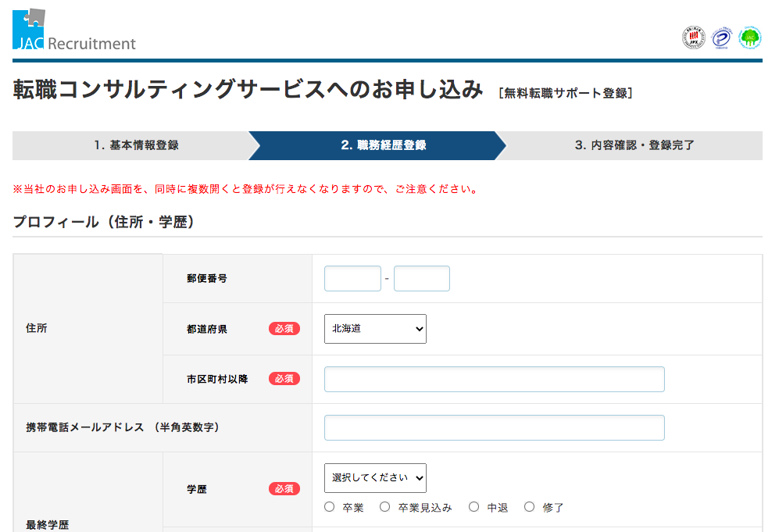This screenshot has width=779, height=532.
Task: Click the 市区町村以降 text field
Action: point(495,379)
